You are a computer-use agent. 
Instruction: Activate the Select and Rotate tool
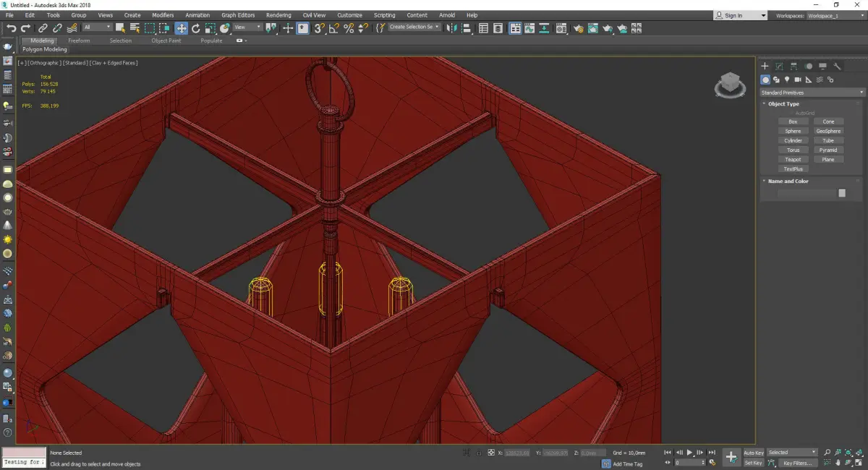[x=196, y=27]
